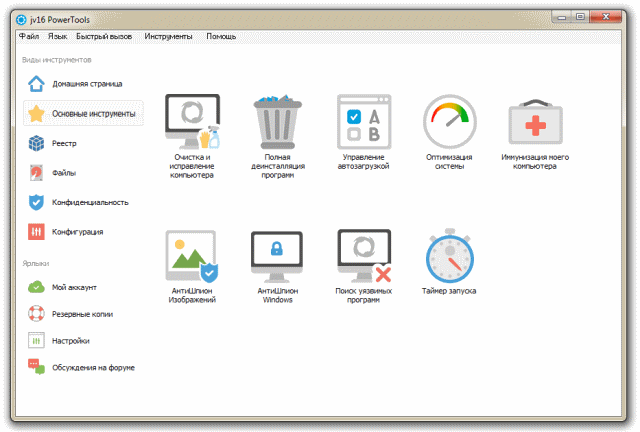Click the АнтиШпион Windows caption
Screen dimensions: 640x432
pyautogui.click(x=278, y=295)
